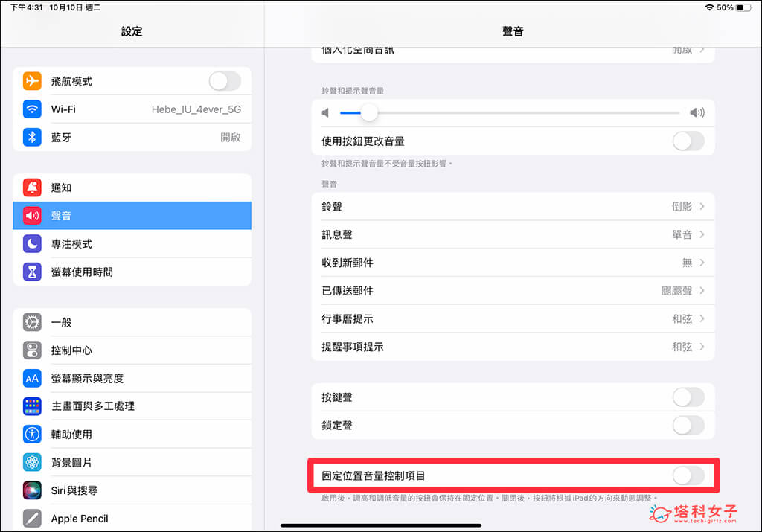
Task: Tap the 通知 bell icon
Action: pos(32,188)
